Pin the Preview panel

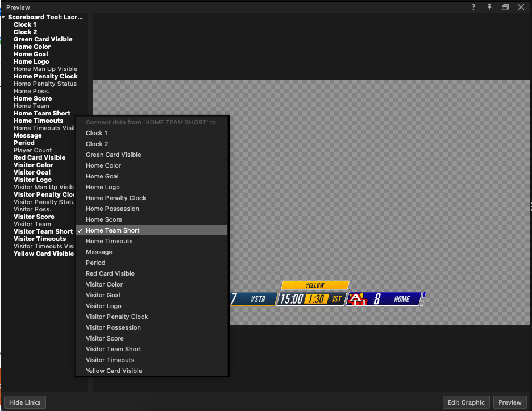[489, 7]
